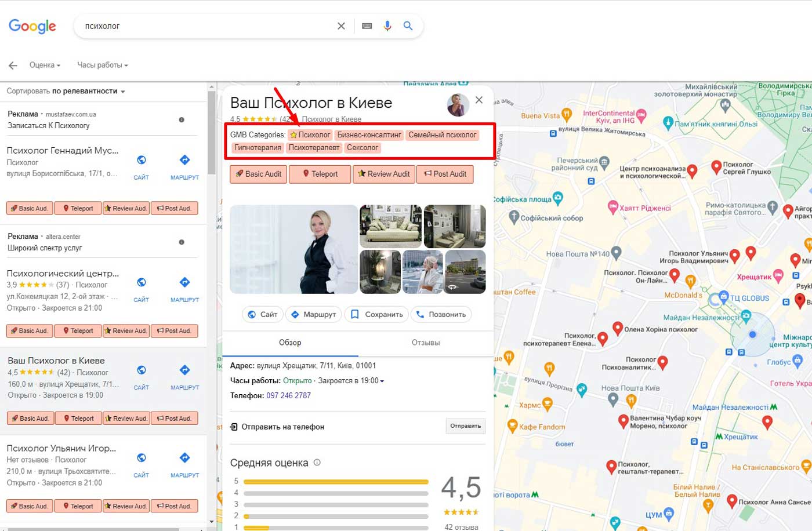Select the Психотерапевт category tag
The width and height of the screenshot is (812, 531).
[x=314, y=148]
